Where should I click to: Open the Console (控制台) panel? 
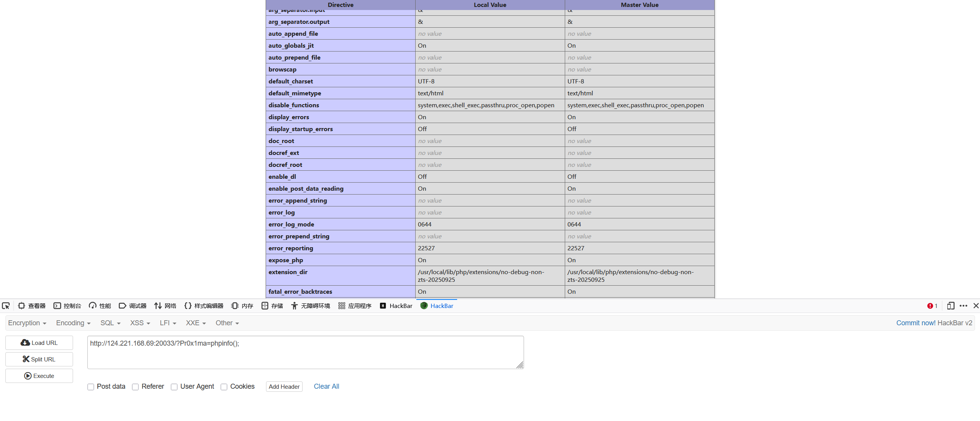[x=67, y=306]
